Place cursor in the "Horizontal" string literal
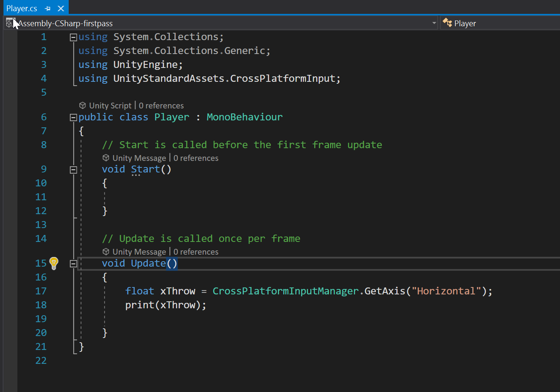 446,291
